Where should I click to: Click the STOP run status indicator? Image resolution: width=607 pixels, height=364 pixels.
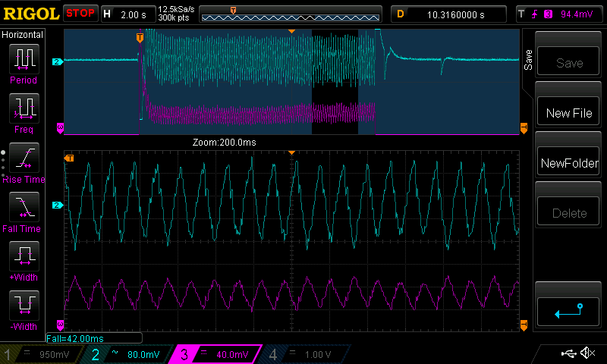pyautogui.click(x=80, y=14)
